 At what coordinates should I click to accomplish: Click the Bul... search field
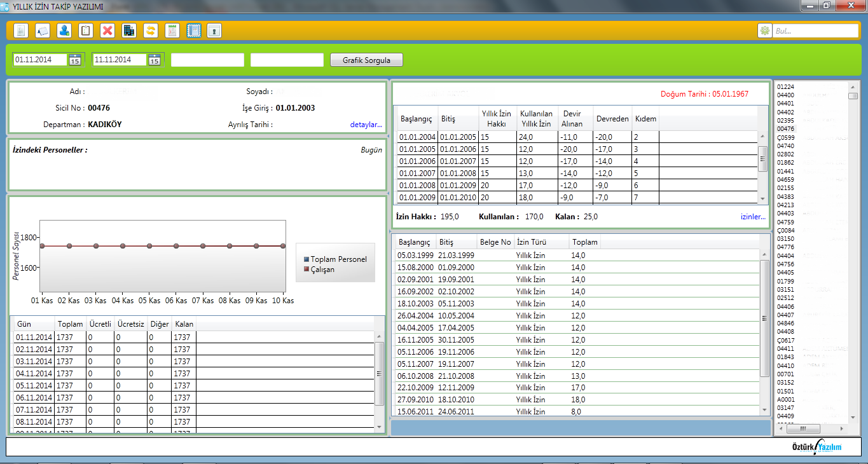coord(815,31)
